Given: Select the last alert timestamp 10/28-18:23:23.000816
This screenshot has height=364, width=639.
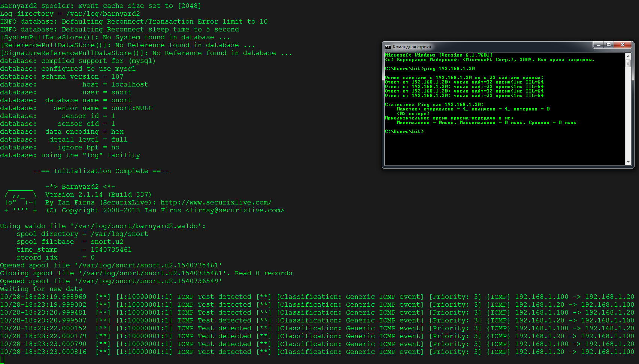Looking at the screenshot, I should tap(43, 352).
